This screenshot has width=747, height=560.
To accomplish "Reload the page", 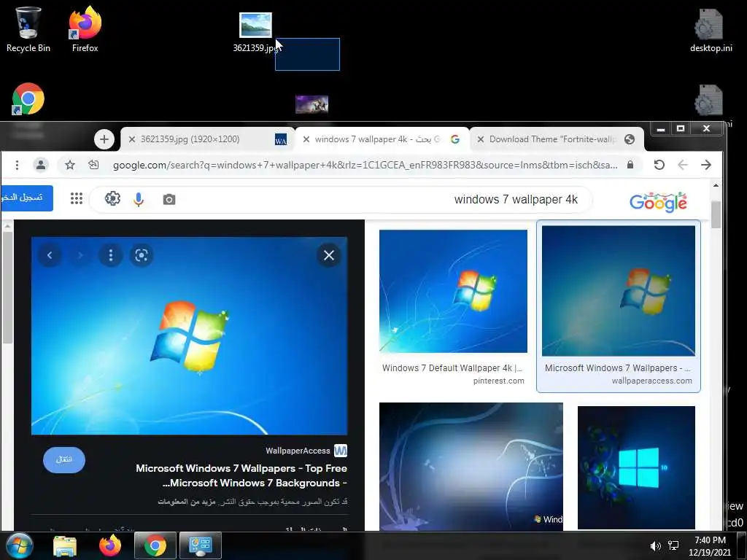I will pyautogui.click(x=659, y=166).
